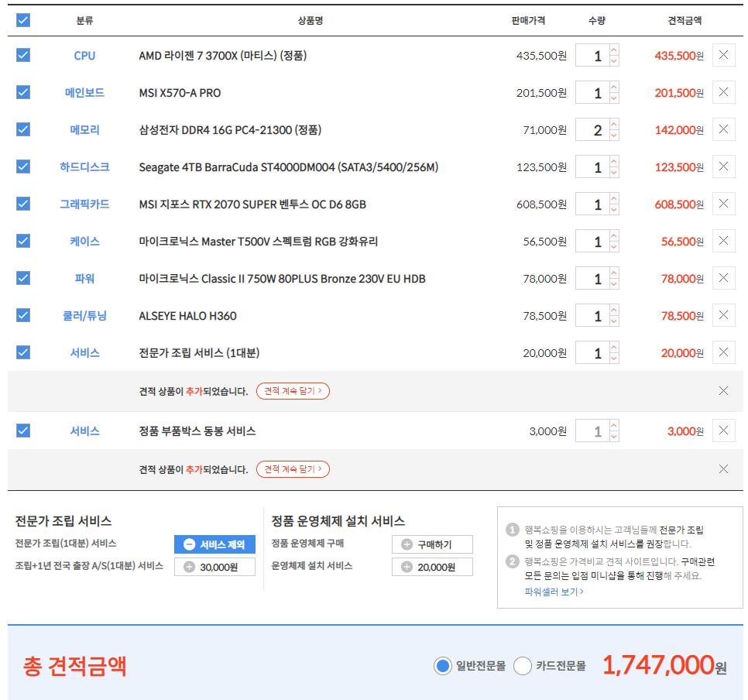Remove the ALSEYE HALO H360 cooler row
The image size is (748, 700).
coord(723,316)
